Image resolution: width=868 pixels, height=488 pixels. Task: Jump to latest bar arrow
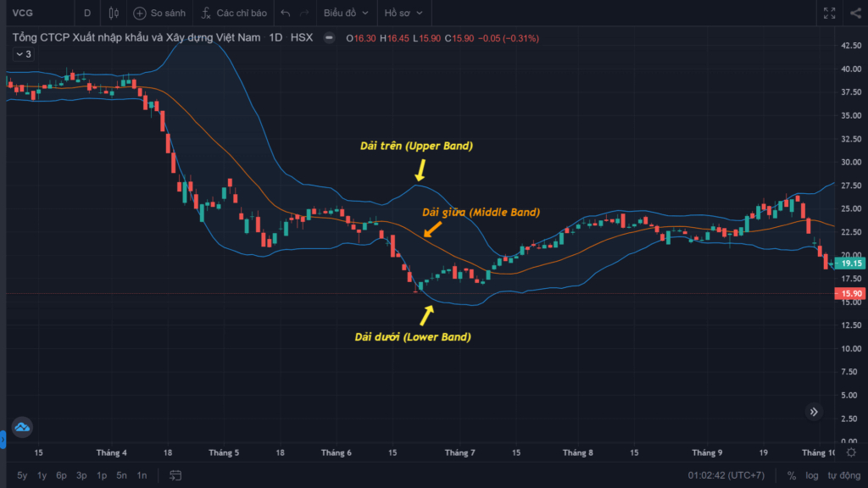tap(814, 412)
